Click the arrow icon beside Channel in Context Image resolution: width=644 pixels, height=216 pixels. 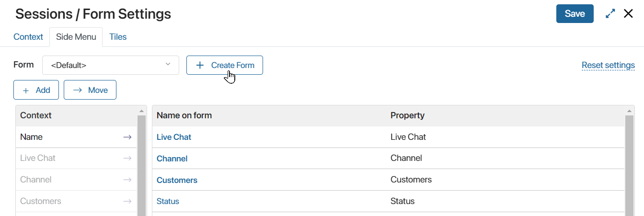[x=127, y=180]
